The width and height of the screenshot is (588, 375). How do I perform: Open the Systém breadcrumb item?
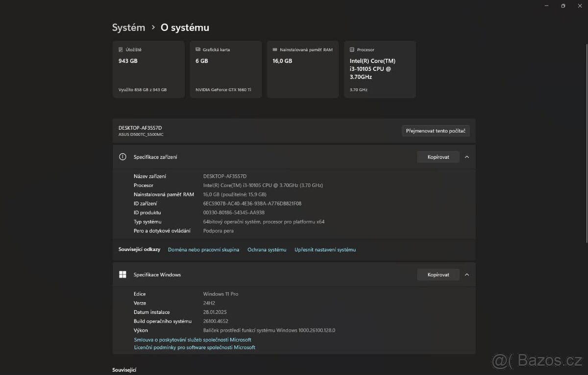[x=128, y=27]
